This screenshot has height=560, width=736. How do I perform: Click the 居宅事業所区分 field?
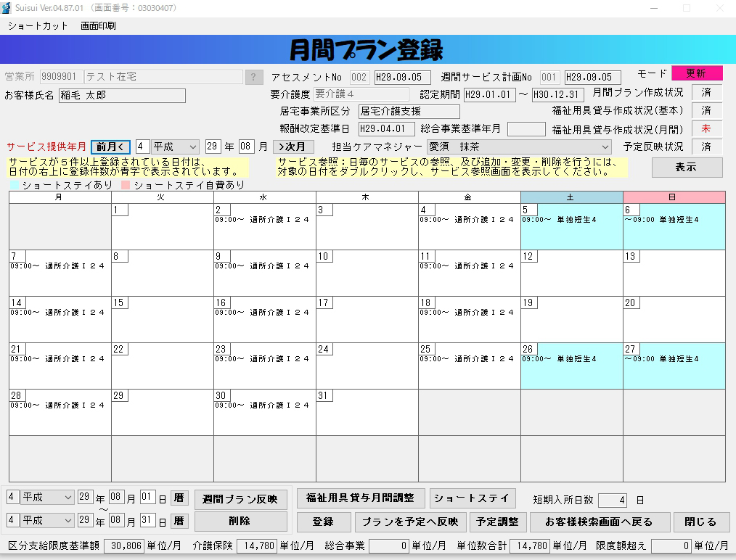(409, 112)
